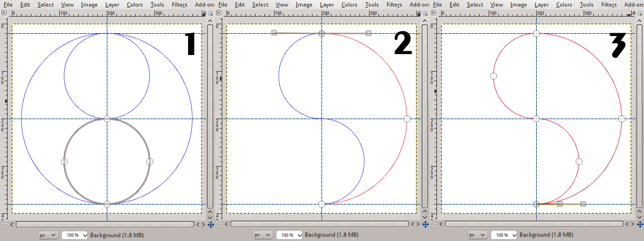Select left anchor of gray circle in window one
Screen dimensions: 644x241
[64, 161]
